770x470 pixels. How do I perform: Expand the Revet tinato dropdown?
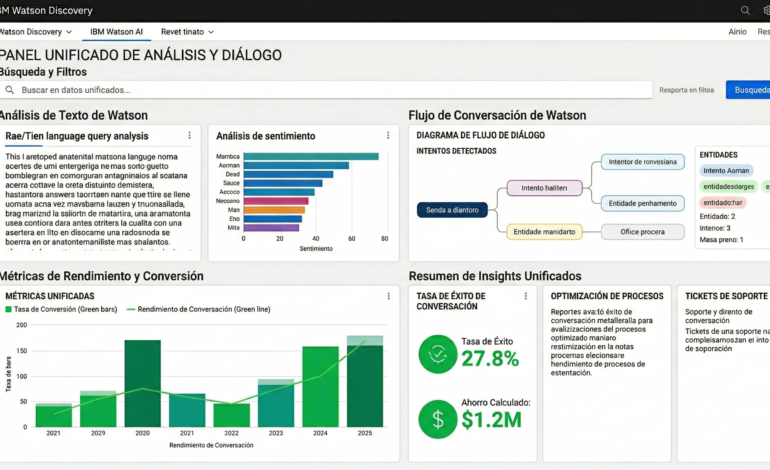coord(187,32)
